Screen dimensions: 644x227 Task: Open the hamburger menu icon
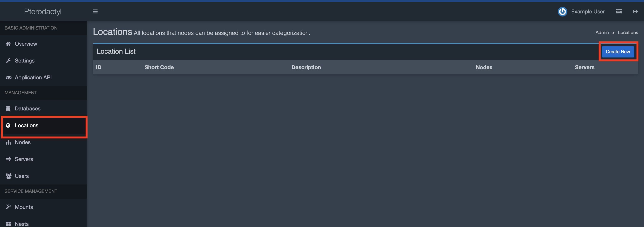click(95, 12)
